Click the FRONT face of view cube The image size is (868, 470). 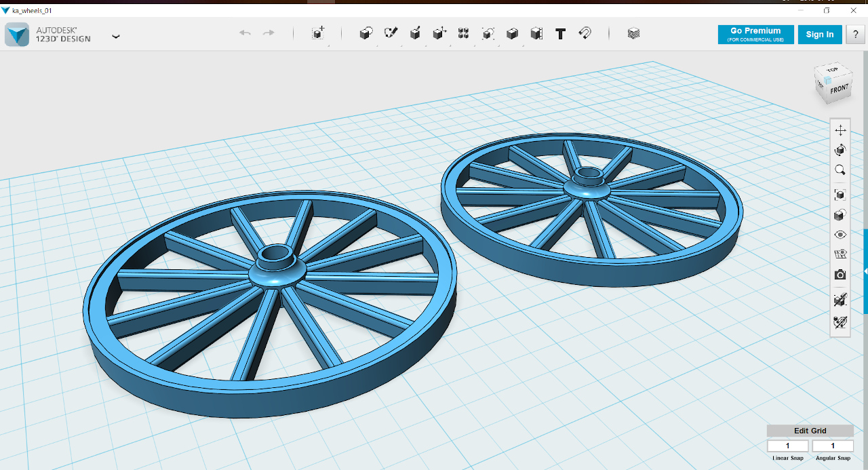[x=839, y=89]
